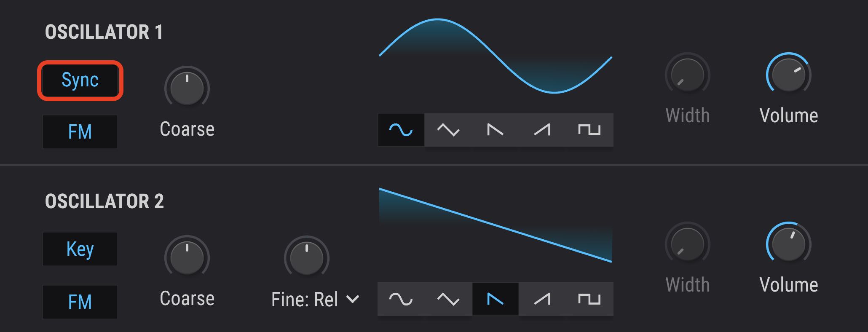The height and width of the screenshot is (332, 868).
Task: Select sine waveform for Oscillator 1
Action: pos(401,130)
